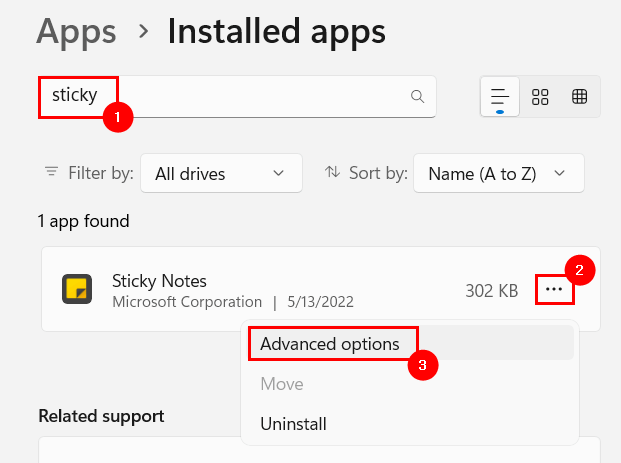Viewport: 621px width, 463px height.
Task: Open the All drives filter dropdown
Action: tap(221, 173)
